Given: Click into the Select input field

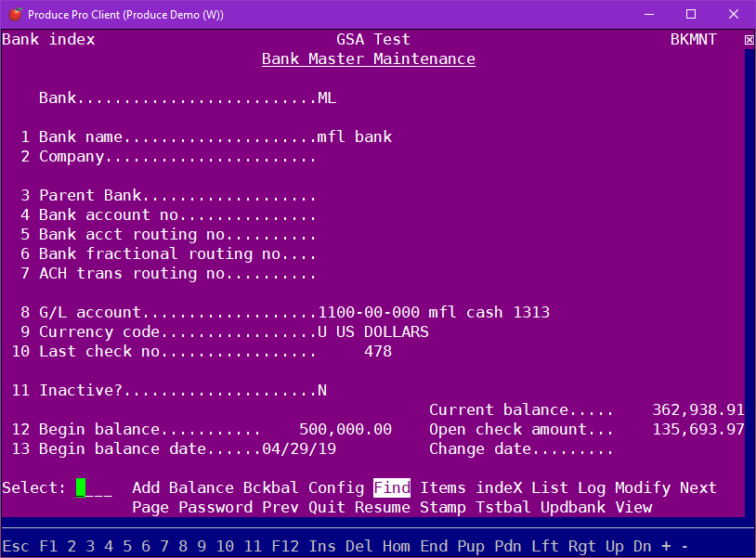Looking at the screenshot, I should click(95, 487).
